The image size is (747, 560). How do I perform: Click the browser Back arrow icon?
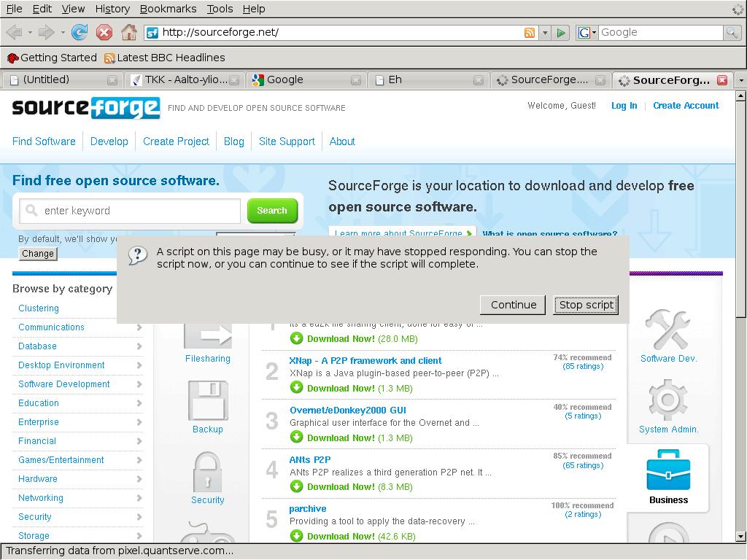[15, 32]
